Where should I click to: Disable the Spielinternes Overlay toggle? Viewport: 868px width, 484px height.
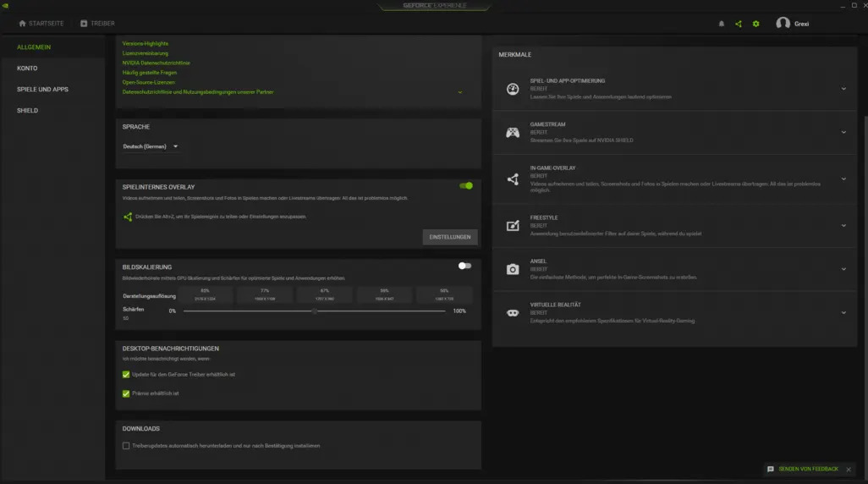[466, 186]
